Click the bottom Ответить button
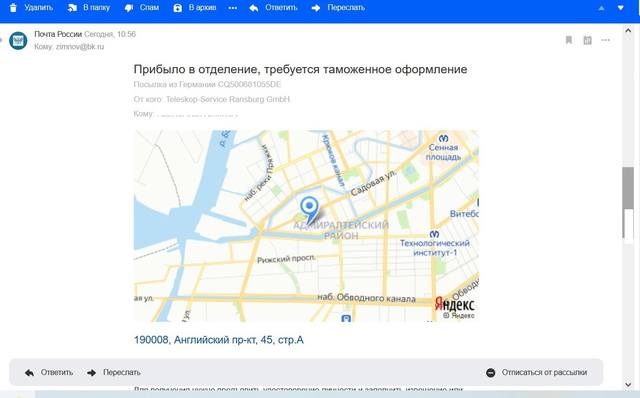Screen dimensions: 640x398 49,372
